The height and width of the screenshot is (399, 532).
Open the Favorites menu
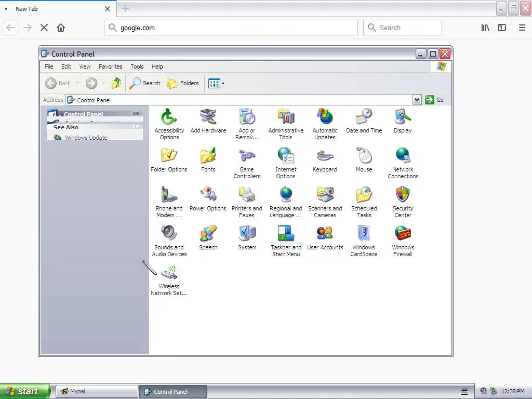coord(110,66)
